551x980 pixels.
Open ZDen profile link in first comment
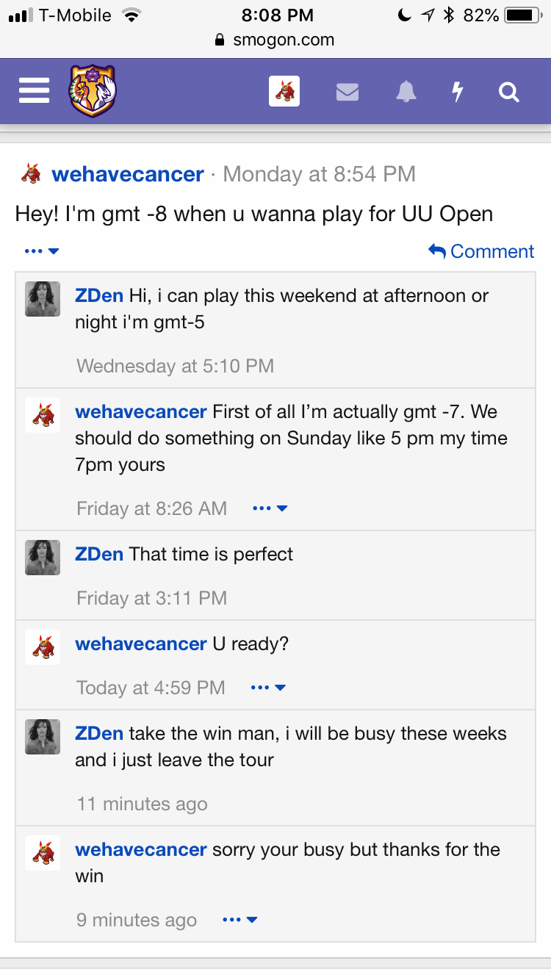click(x=99, y=295)
